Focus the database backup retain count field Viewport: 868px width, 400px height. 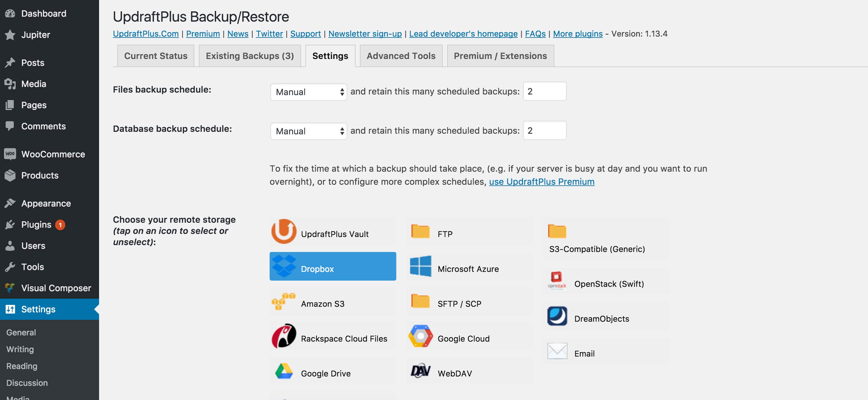545,130
